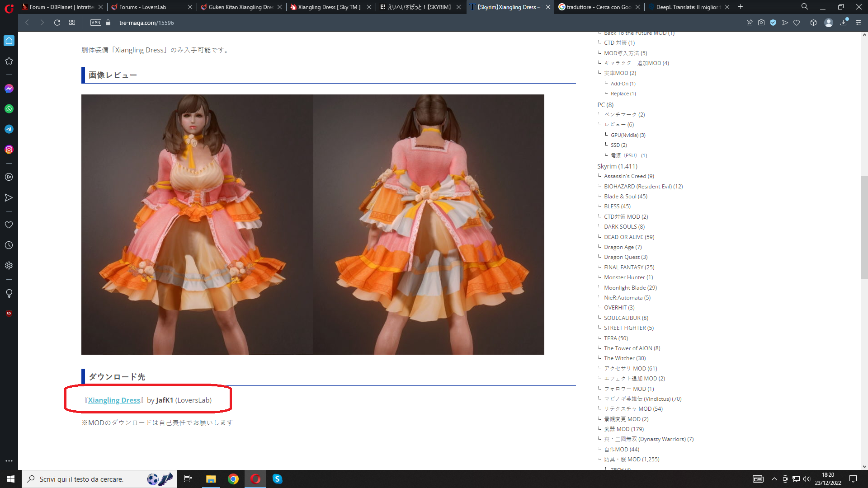
Task: Open Telegram in Opera sidebar
Action: click(x=9, y=129)
